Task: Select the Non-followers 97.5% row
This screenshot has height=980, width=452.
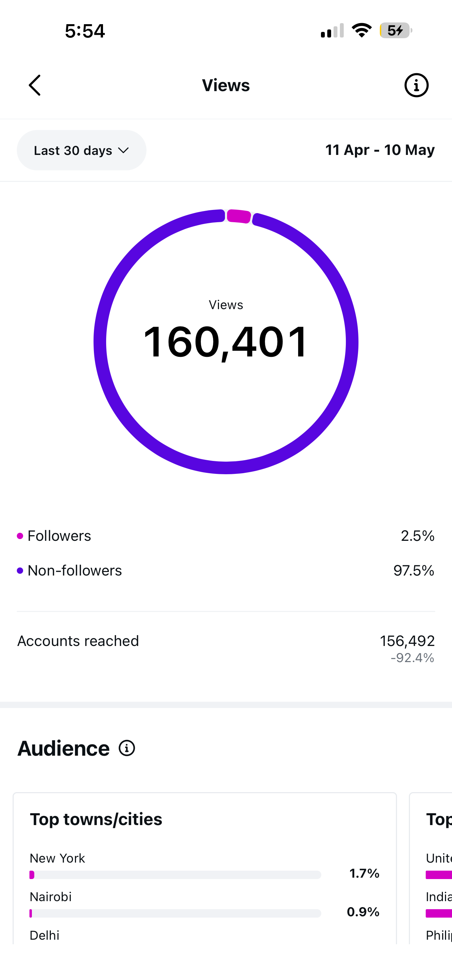Action: [226, 571]
